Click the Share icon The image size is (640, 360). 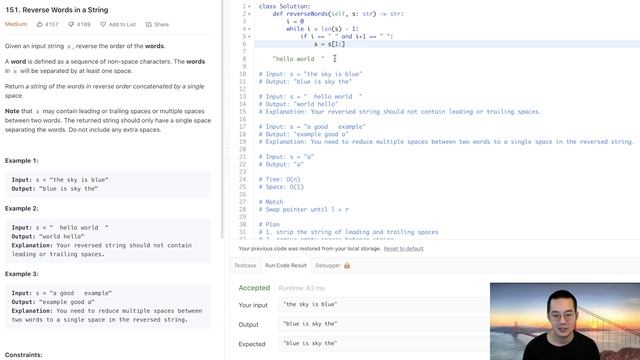point(149,24)
